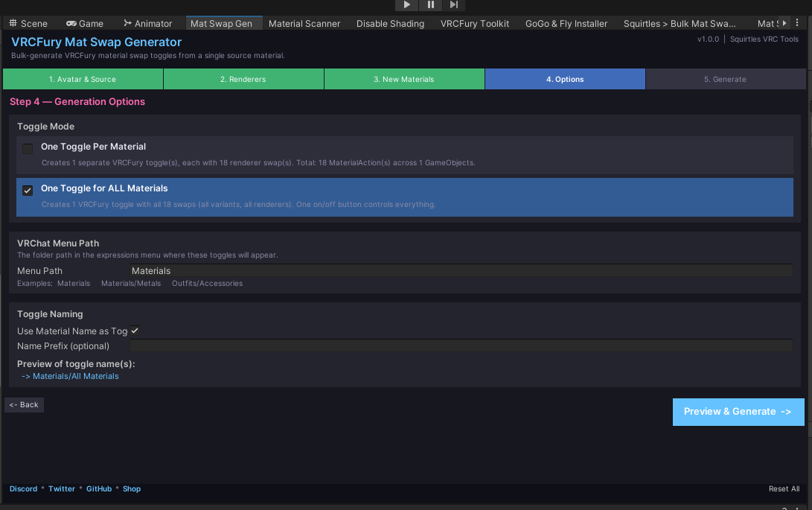Switch to the Scene tab
The width and height of the screenshot is (812, 510).
pos(28,23)
